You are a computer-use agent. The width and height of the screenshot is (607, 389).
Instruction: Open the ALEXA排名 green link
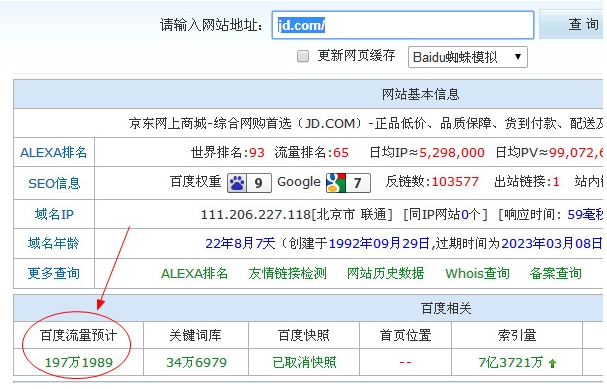[194, 274]
